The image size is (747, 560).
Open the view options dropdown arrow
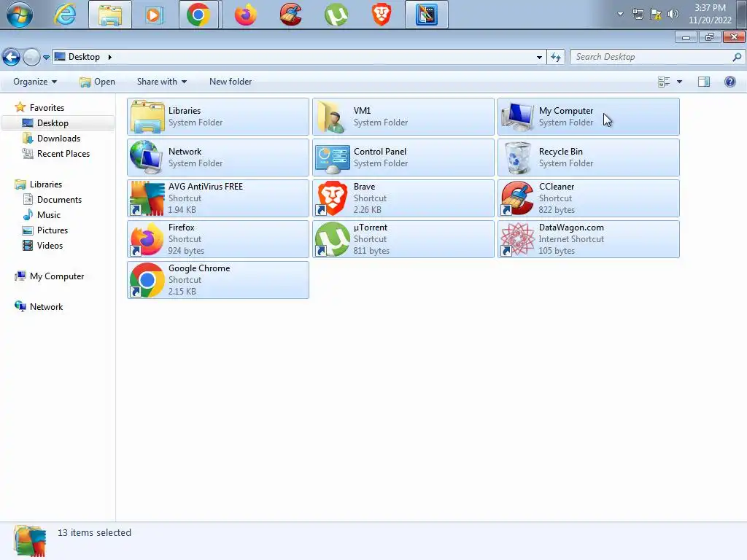[x=679, y=82]
